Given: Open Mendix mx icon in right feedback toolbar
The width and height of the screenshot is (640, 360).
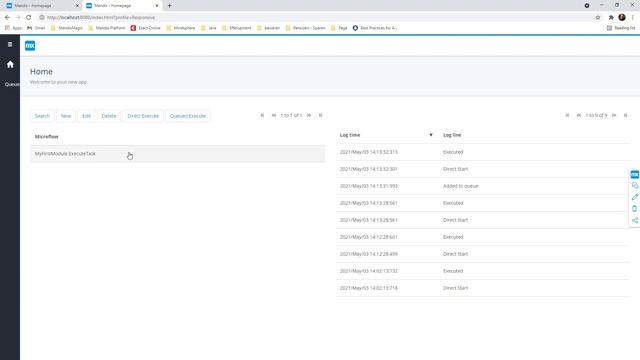Looking at the screenshot, I should click(x=634, y=175).
